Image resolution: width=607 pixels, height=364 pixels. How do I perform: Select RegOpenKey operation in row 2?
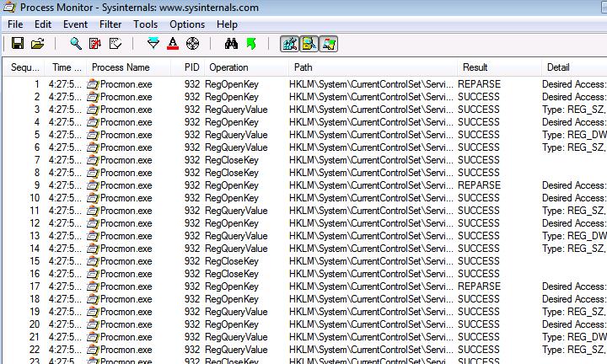(232, 97)
